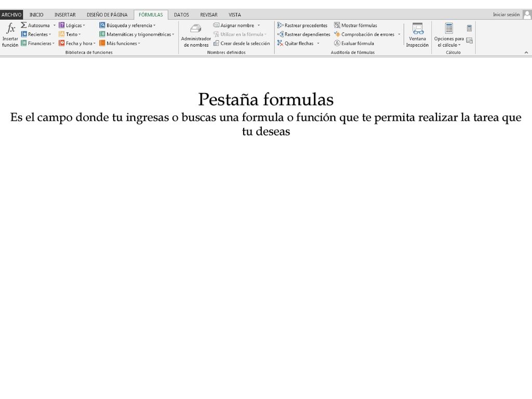Viewport: 532px width, 399px height.
Task: Expand the Autosuma dropdown arrow
Action: [x=54, y=25]
